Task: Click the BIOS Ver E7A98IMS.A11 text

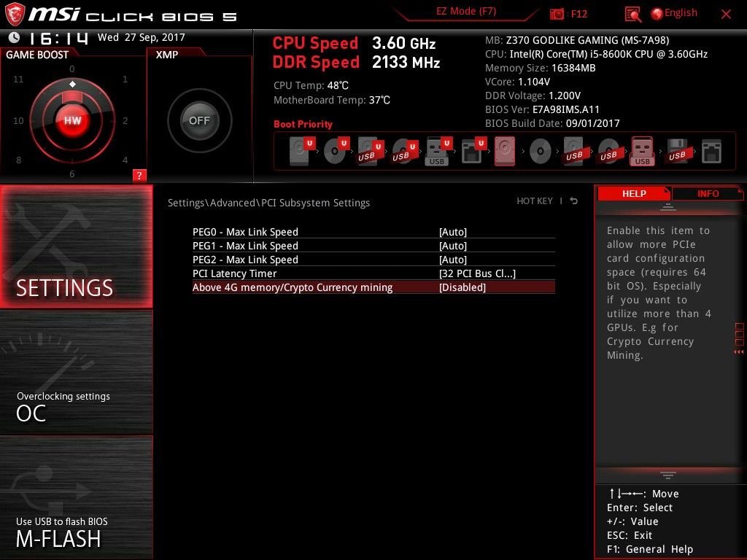Action: point(542,109)
